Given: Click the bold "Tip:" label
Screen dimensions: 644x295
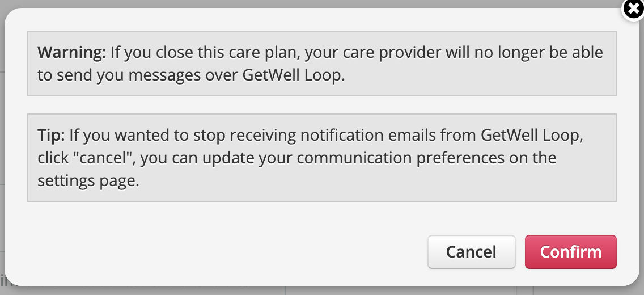Looking at the screenshot, I should 51,136.
